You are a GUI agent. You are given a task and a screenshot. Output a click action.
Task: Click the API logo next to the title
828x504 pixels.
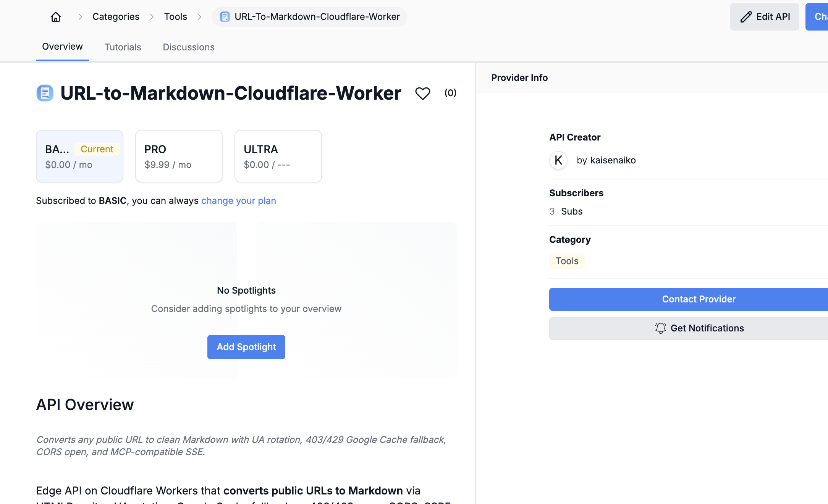[45, 93]
